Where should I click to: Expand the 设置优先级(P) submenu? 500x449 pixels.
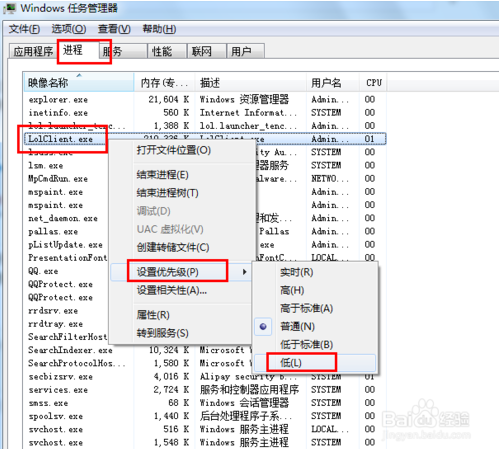tap(180, 272)
